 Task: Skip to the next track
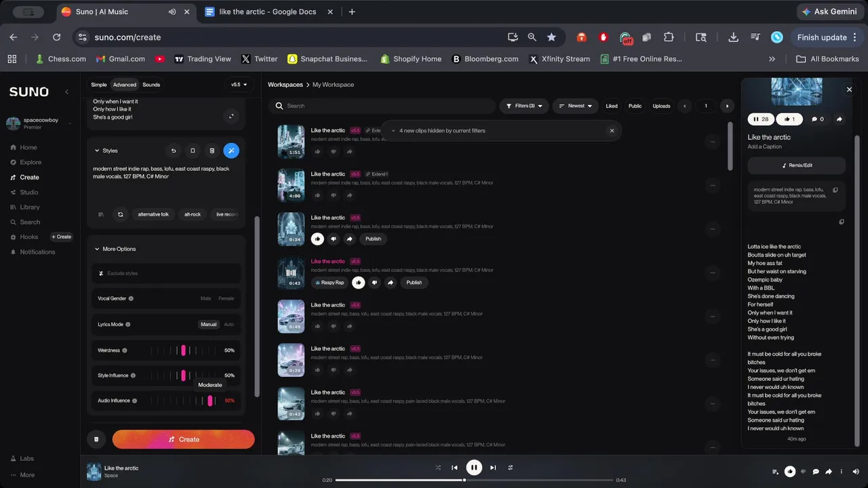493,468
